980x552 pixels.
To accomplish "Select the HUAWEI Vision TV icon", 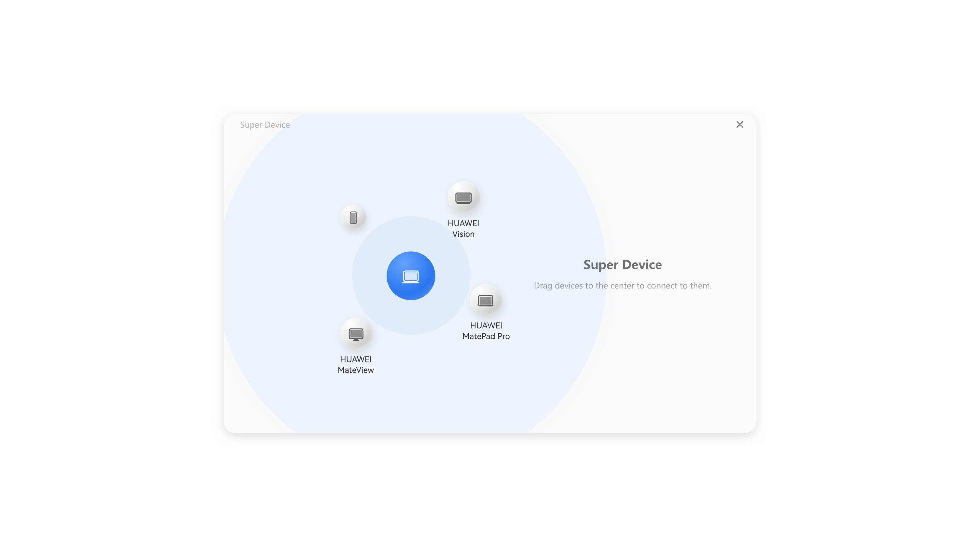I will 463,198.
